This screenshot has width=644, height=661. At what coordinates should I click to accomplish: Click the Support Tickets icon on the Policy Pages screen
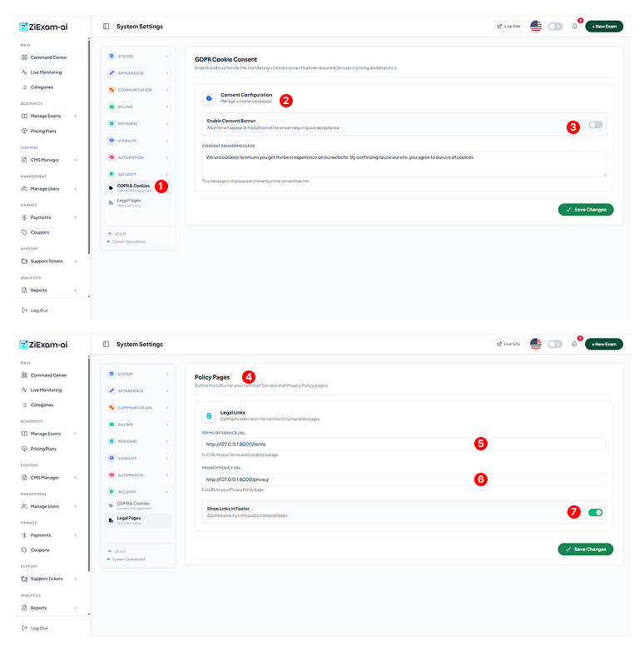pyautogui.click(x=24, y=579)
